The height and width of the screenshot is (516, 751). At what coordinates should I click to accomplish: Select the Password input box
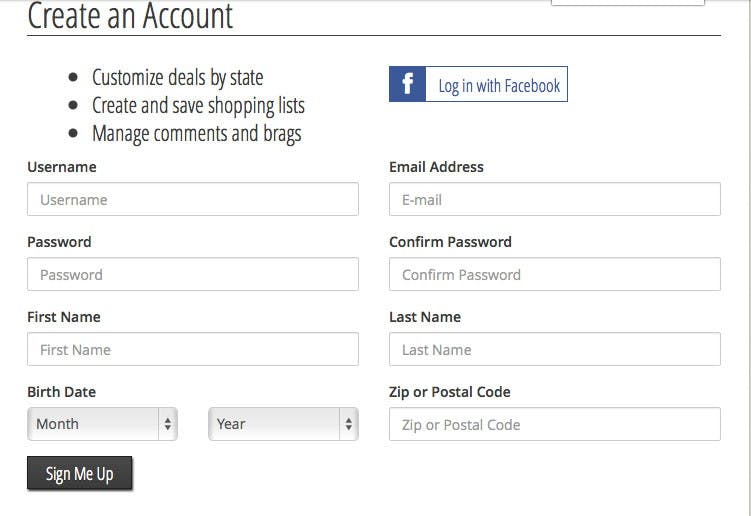tap(193, 274)
